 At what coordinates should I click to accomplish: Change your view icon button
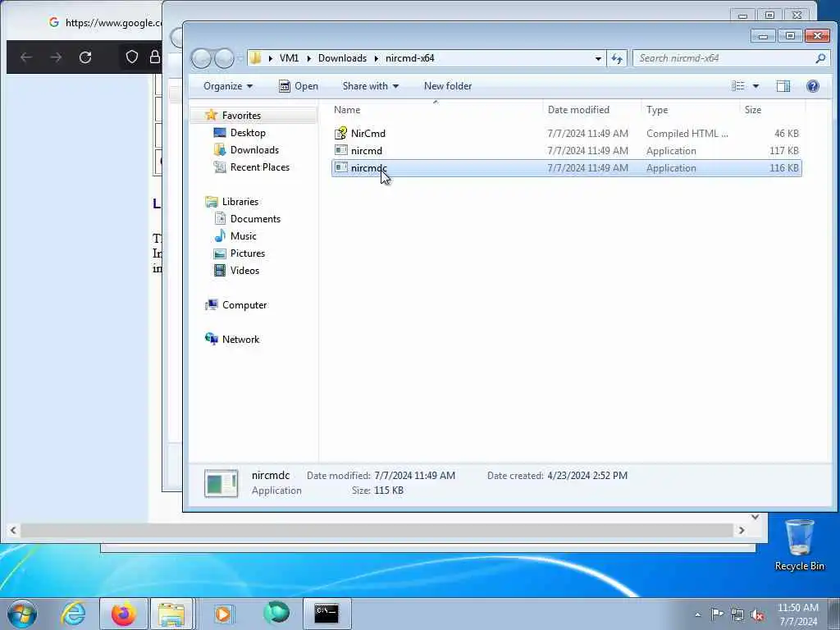[x=737, y=86]
